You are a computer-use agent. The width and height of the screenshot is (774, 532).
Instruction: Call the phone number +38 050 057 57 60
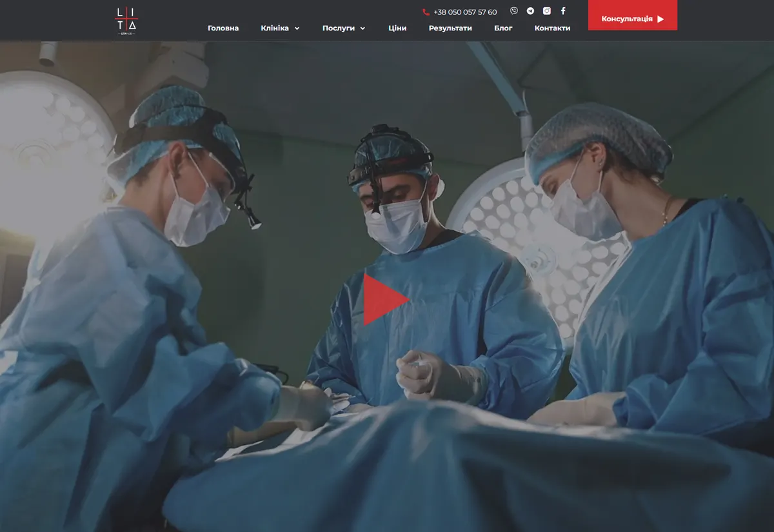(x=465, y=12)
